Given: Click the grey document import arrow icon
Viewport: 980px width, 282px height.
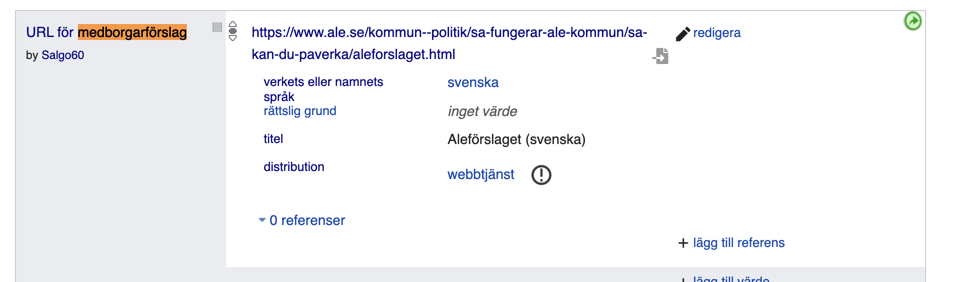Looking at the screenshot, I should tap(661, 56).
